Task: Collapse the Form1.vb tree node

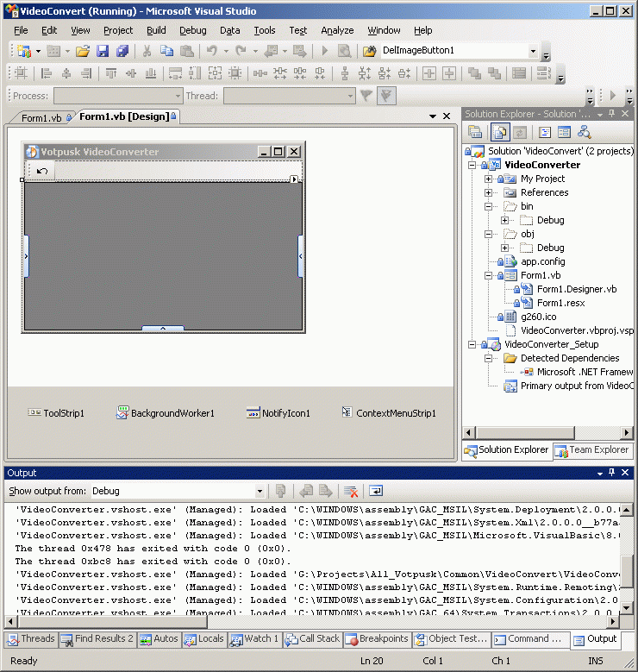Action: (x=488, y=275)
